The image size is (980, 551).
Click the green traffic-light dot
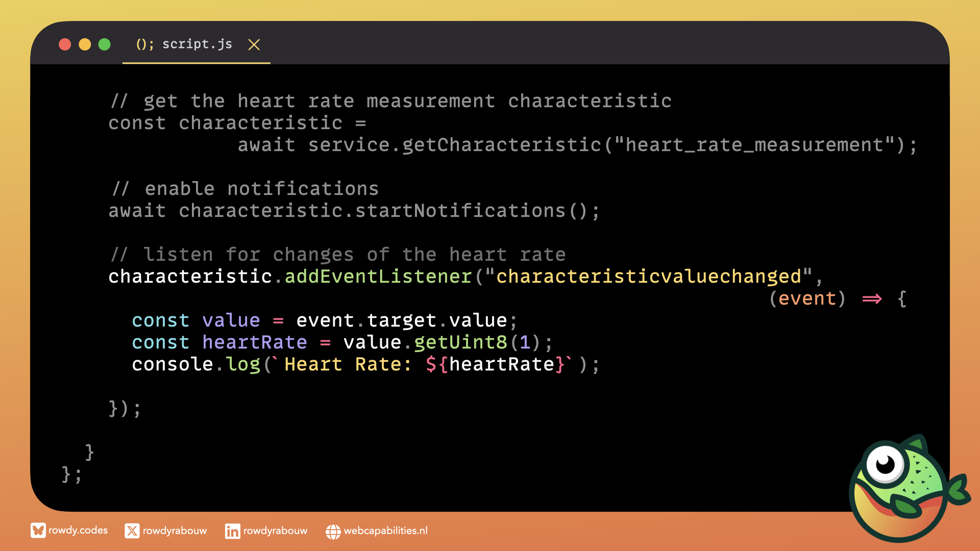point(104,44)
